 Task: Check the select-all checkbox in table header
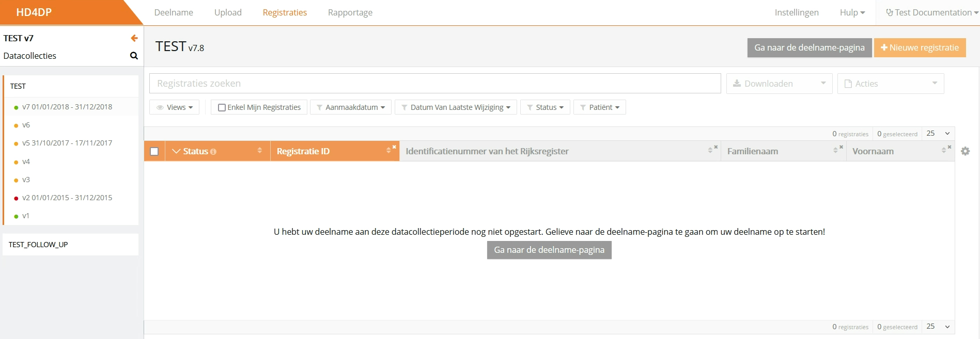pyautogui.click(x=154, y=151)
